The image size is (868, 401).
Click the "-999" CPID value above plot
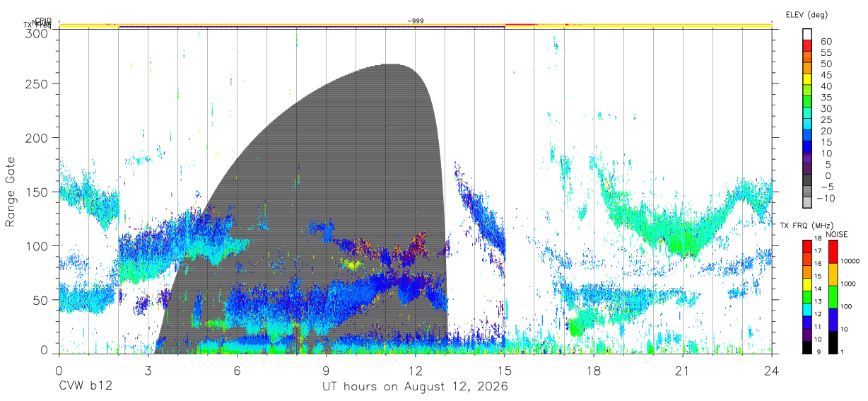tap(416, 21)
